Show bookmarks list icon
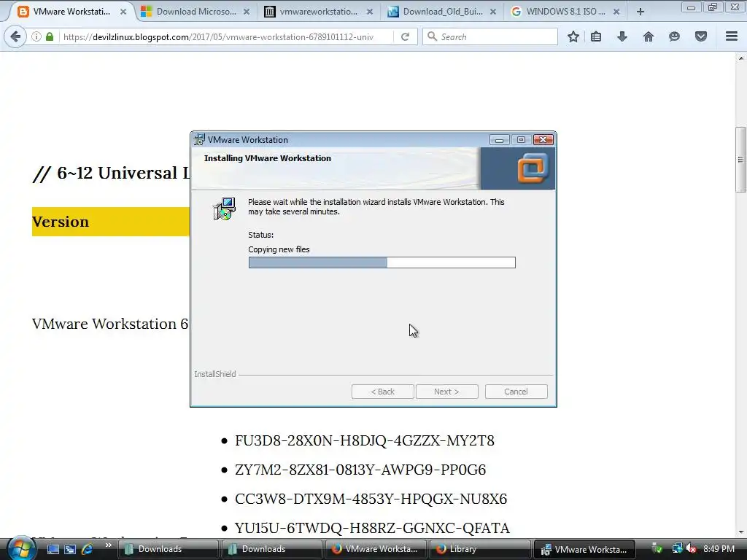The width and height of the screenshot is (747, 560). pyautogui.click(x=596, y=36)
